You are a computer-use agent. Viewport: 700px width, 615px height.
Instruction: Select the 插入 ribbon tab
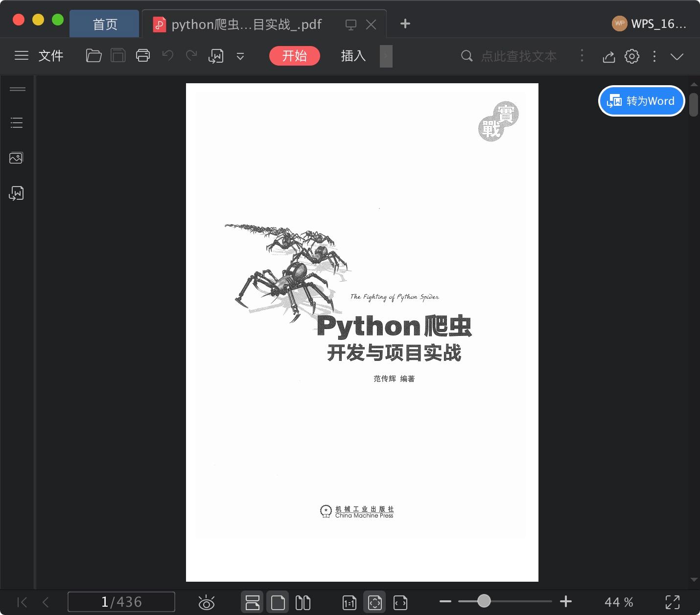(x=353, y=56)
